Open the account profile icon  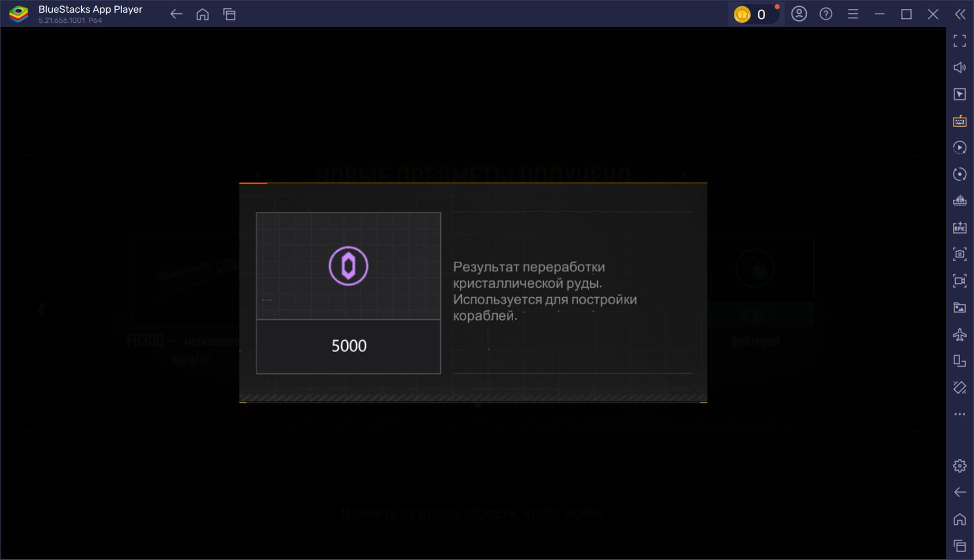[799, 14]
